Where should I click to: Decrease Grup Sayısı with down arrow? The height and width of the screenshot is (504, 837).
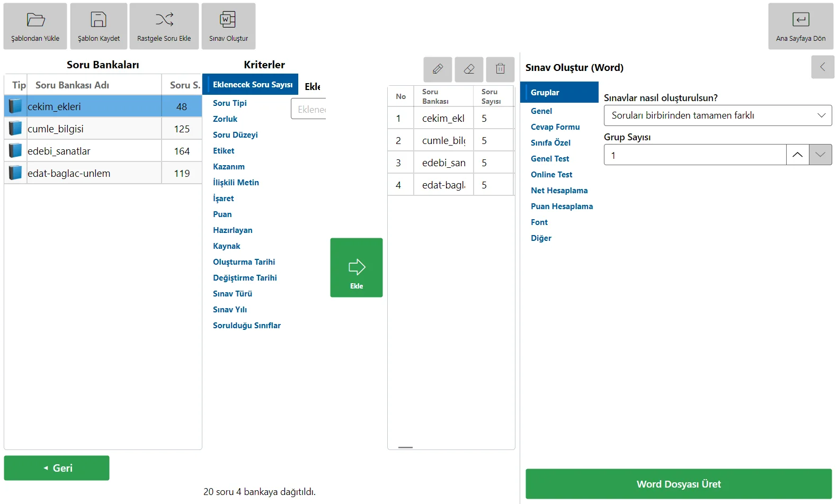pos(821,155)
